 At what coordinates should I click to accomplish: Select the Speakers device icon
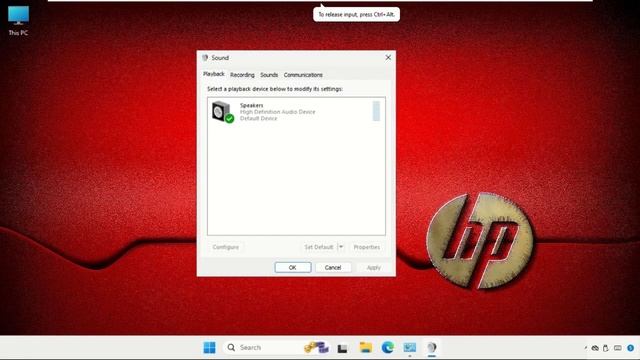[x=223, y=111]
